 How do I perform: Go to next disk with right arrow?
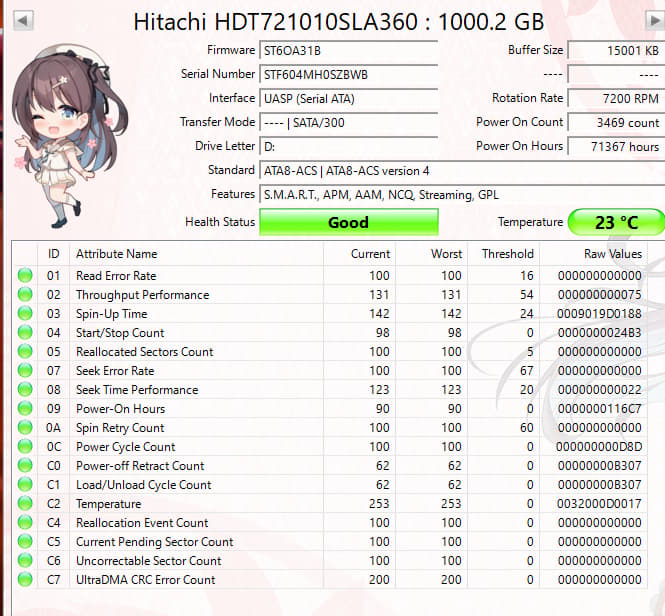[x=655, y=20]
